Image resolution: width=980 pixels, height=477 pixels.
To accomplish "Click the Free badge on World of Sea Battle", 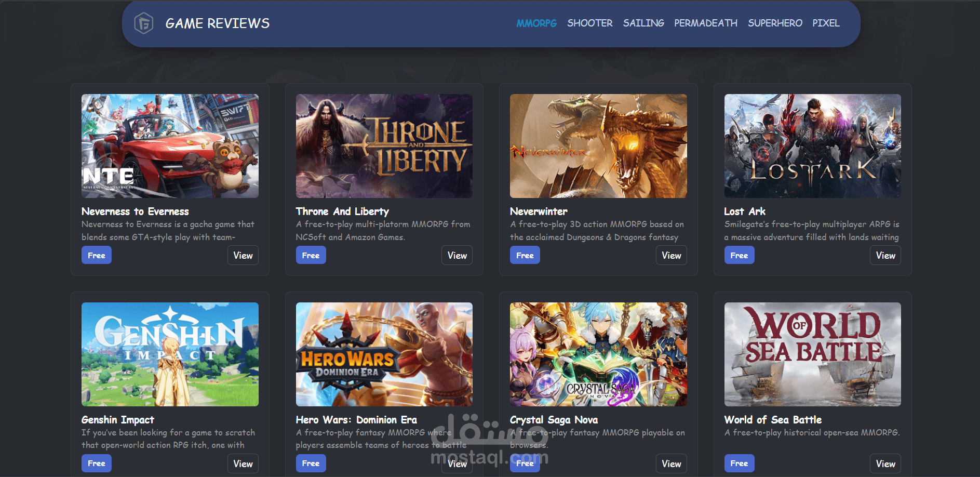I will (x=740, y=463).
